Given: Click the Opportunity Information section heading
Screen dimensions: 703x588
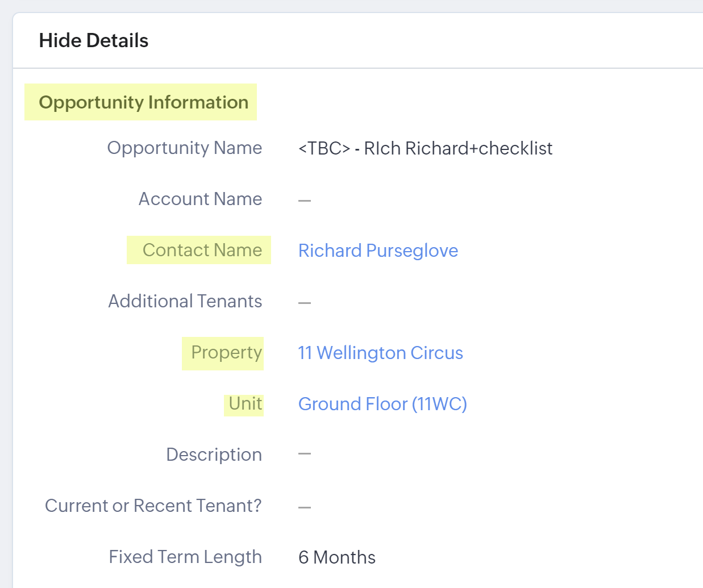Looking at the screenshot, I should pyautogui.click(x=143, y=102).
